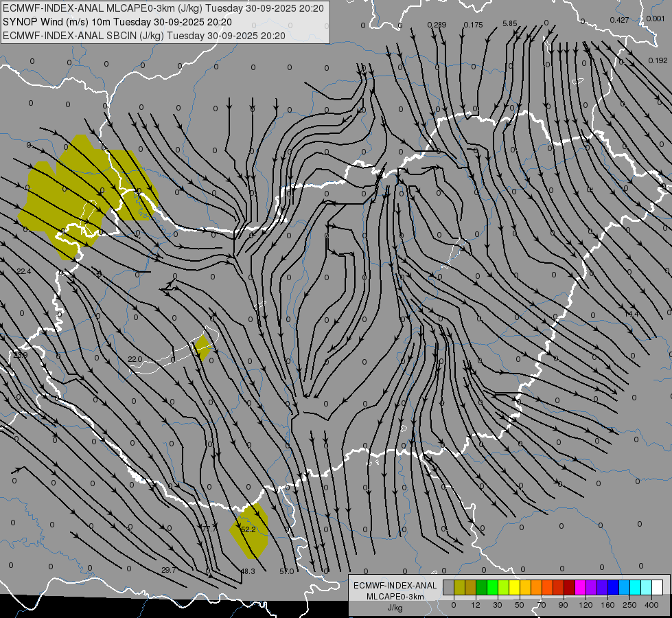Click the legend tick label 400

click(x=651, y=605)
